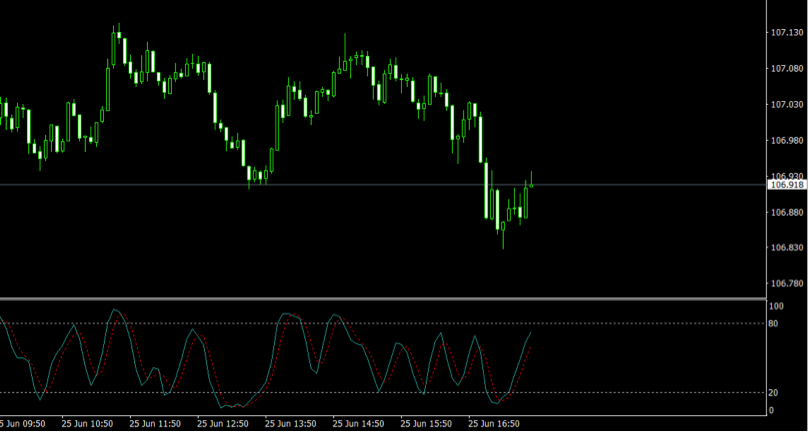Click the 25 Jun 10:50 time label
The width and height of the screenshot is (808, 432).
pos(87,424)
